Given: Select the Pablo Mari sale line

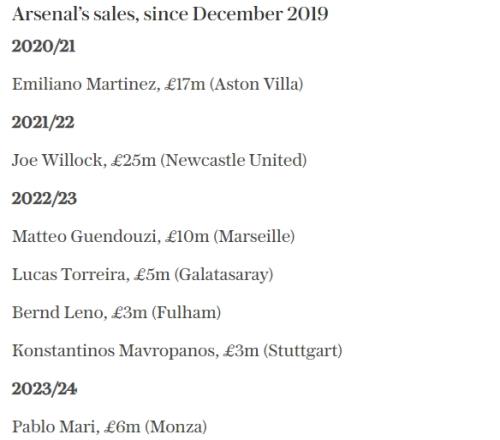Looking at the screenshot, I should coord(109,427).
